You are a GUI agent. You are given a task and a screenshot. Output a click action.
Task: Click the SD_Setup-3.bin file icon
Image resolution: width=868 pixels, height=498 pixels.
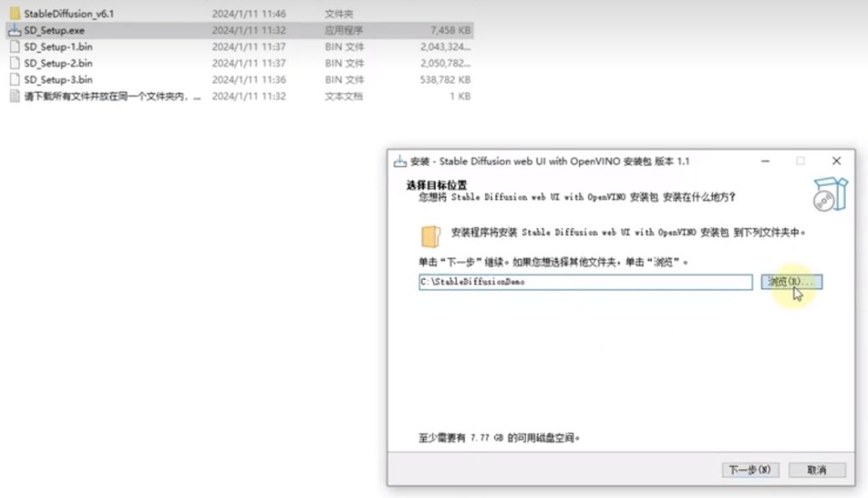(15, 80)
